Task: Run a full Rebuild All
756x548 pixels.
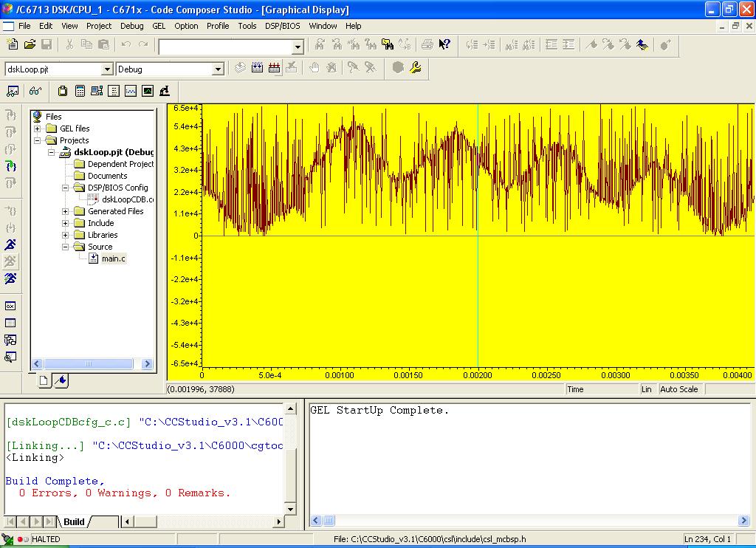Action: (274, 67)
